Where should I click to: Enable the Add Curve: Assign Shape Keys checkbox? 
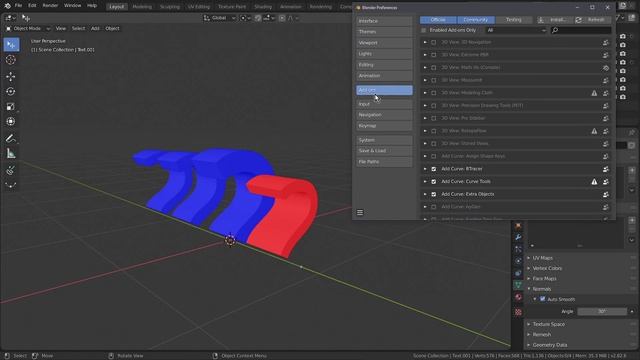tap(433, 156)
